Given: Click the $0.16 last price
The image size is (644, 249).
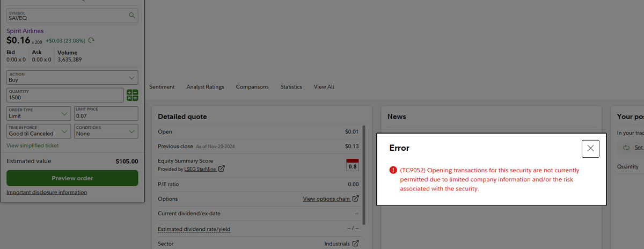Looking at the screenshot, I should [18, 40].
